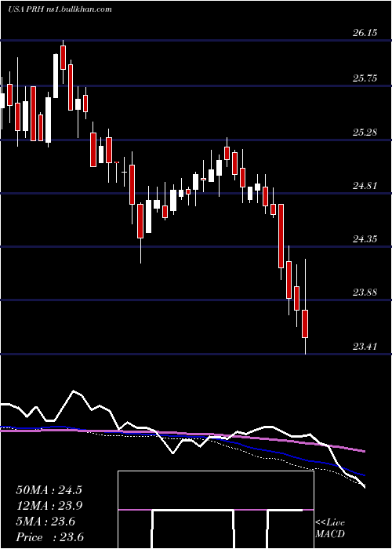This screenshot has height=549, width=392.
Task: Click the <<Live MACD label
Action: point(330,529)
